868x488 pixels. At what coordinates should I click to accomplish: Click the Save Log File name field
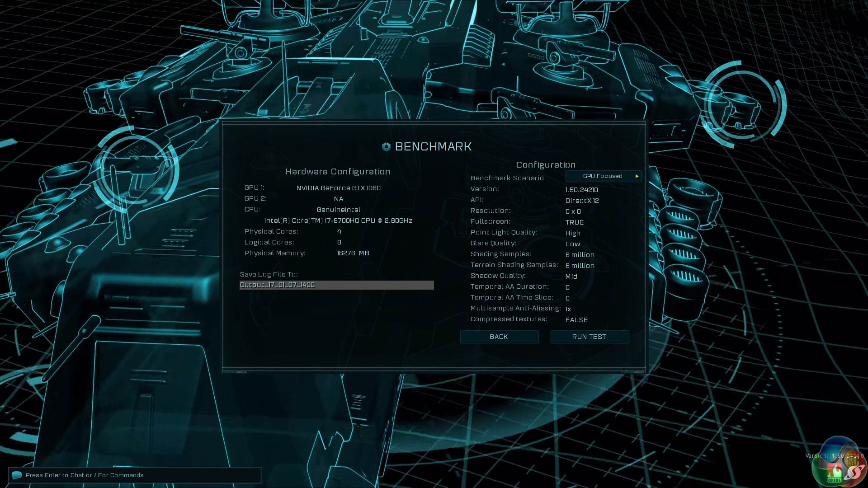click(336, 285)
